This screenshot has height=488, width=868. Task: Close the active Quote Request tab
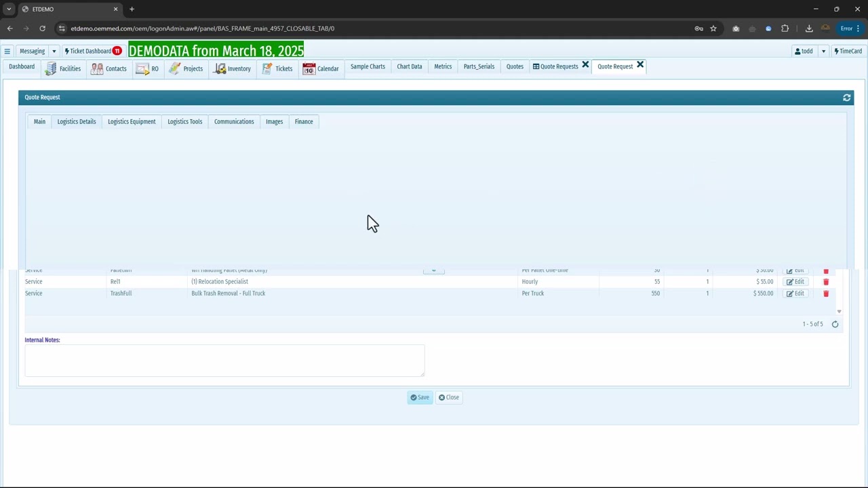tap(640, 65)
